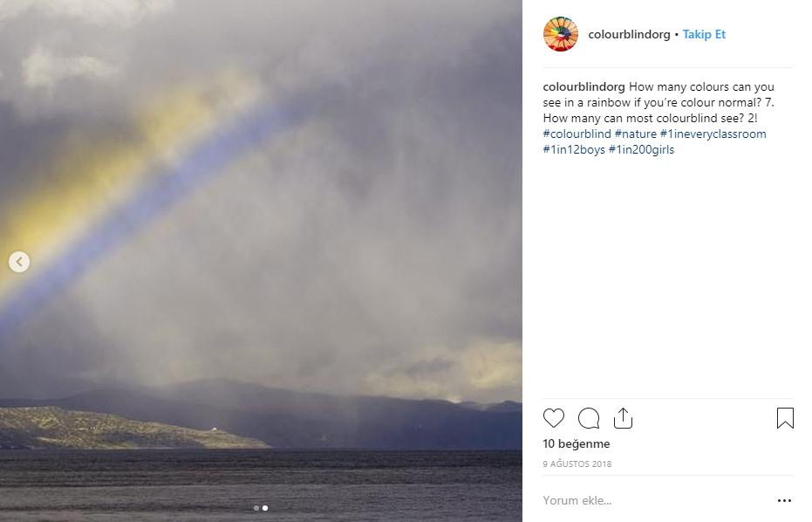
Task: Follow the account via Takip Et
Action: coord(704,34)
